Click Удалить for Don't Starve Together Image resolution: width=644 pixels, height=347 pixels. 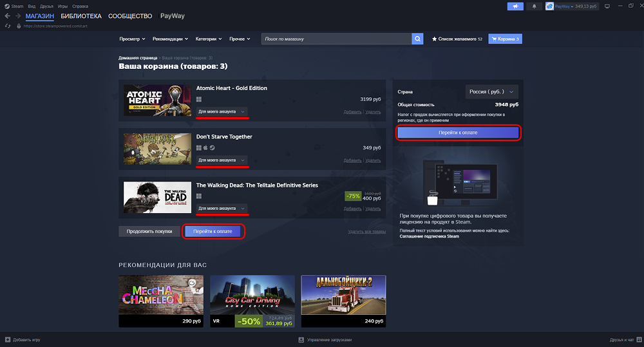(x=373, y=160)
